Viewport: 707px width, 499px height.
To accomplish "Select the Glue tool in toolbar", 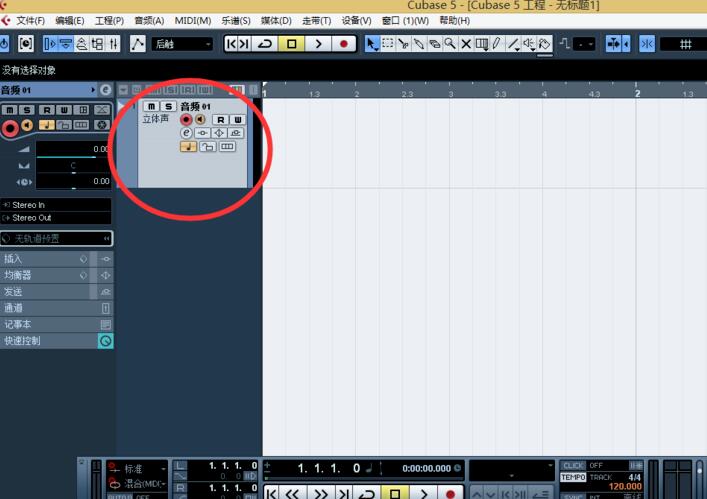I will [419, 44].
